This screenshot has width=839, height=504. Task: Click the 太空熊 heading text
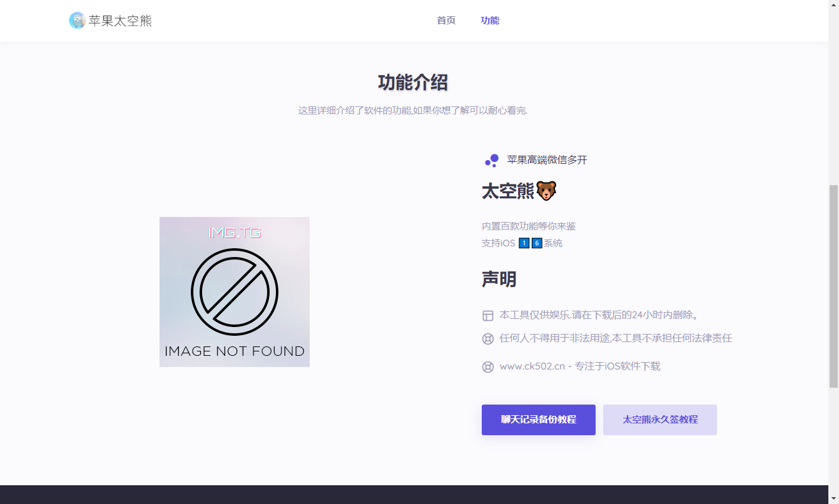tap(508, 191)
